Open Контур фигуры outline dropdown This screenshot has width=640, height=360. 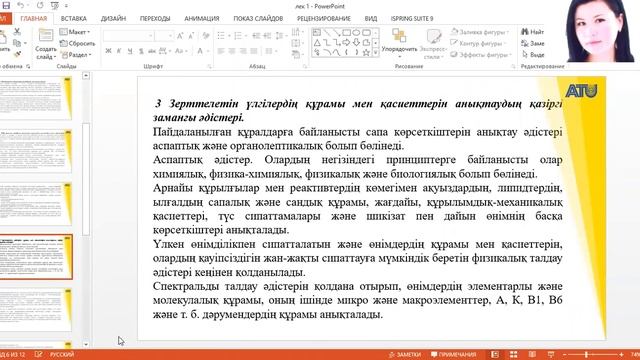[478, 43]
